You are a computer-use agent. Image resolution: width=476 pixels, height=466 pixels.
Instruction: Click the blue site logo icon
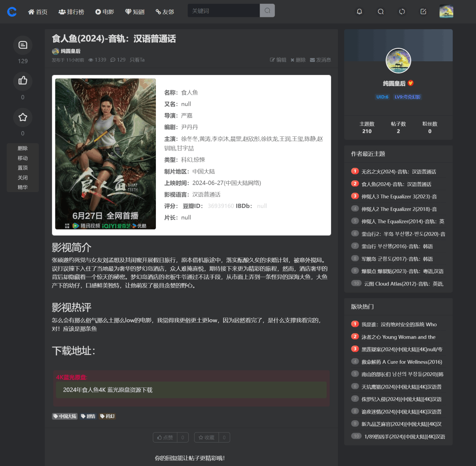coord(12,12)
